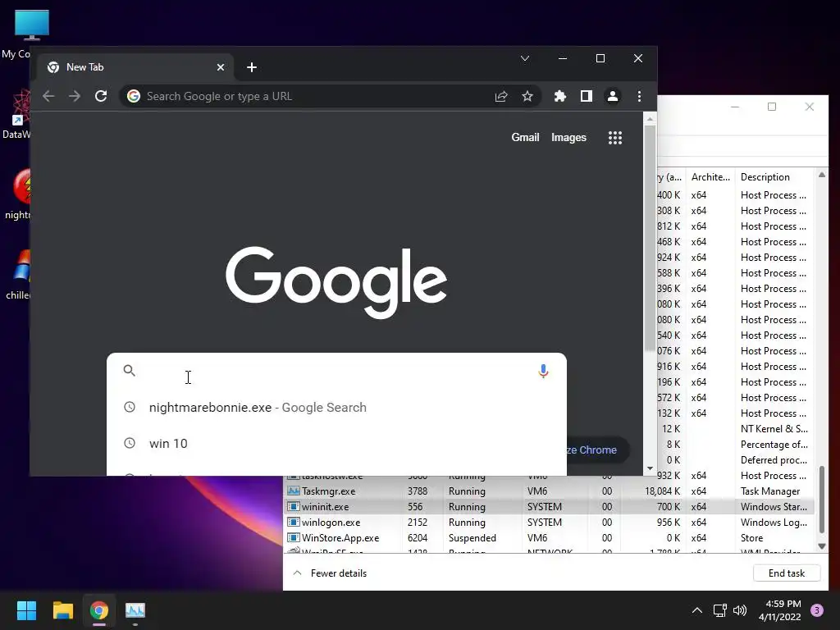Click into the Google search field
840x630 pixels.
tap(337, 371)
